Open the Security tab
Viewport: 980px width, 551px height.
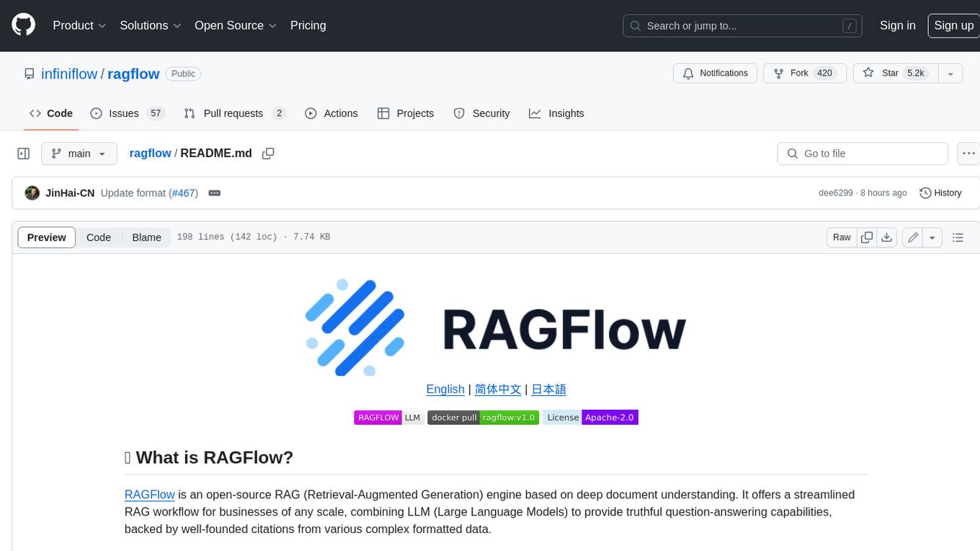click(481, 113)
